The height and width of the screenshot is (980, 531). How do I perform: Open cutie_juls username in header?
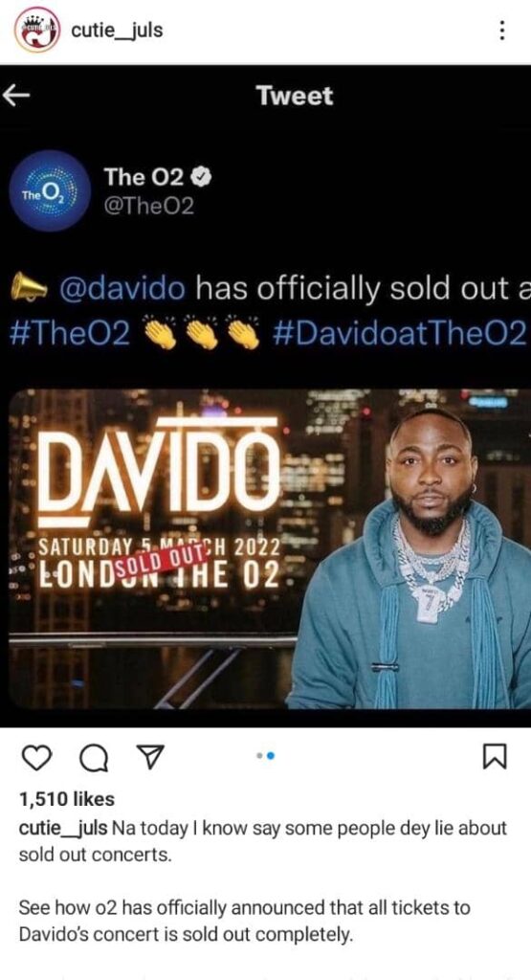(x=117, y=30)
